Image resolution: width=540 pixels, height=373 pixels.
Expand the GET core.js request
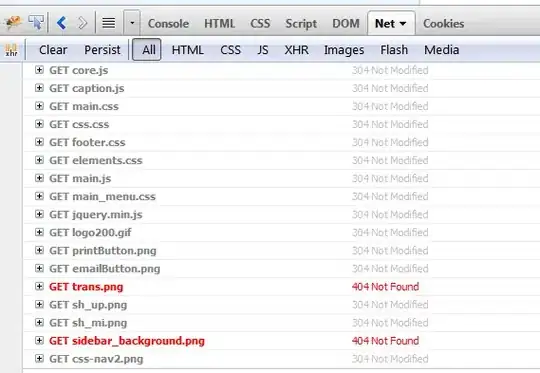pos(40,70)
